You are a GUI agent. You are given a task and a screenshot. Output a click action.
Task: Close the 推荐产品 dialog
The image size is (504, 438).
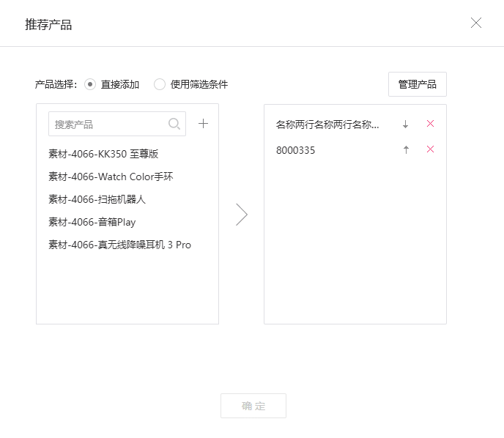[476, 23]
